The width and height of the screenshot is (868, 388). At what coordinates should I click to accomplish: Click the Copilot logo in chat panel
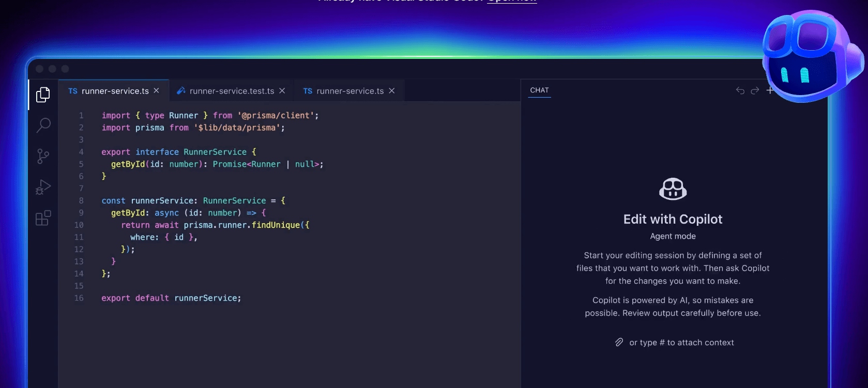673,189
